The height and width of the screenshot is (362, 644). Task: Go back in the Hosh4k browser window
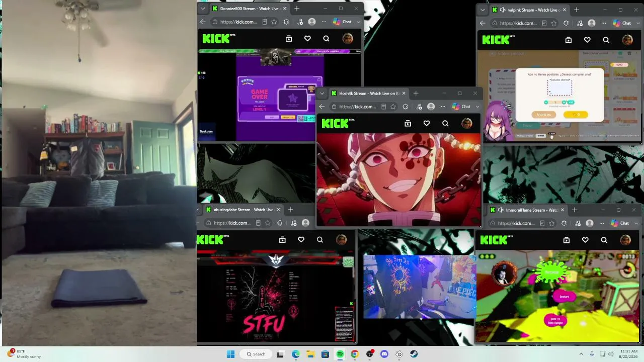(x=322, y=107)
